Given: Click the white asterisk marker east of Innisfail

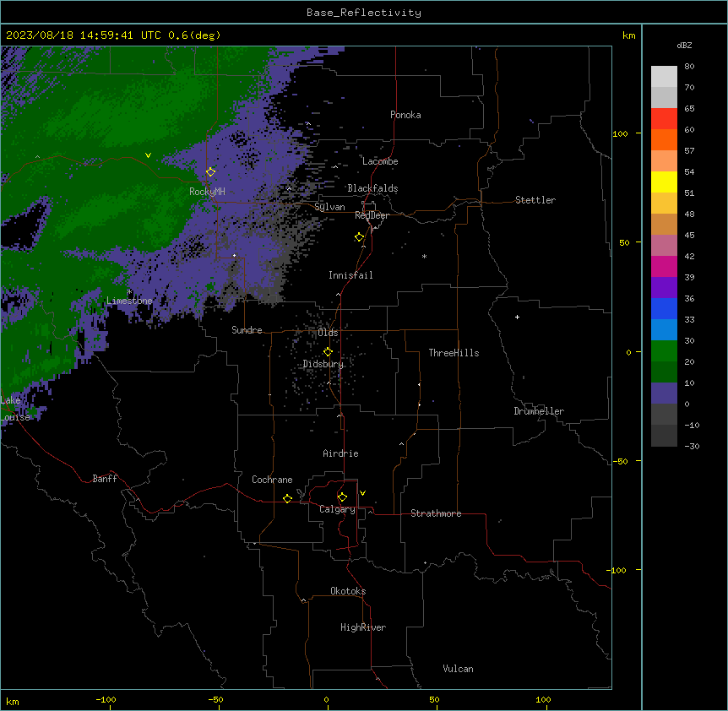Looking at the screenshot, I should (424, 256).
